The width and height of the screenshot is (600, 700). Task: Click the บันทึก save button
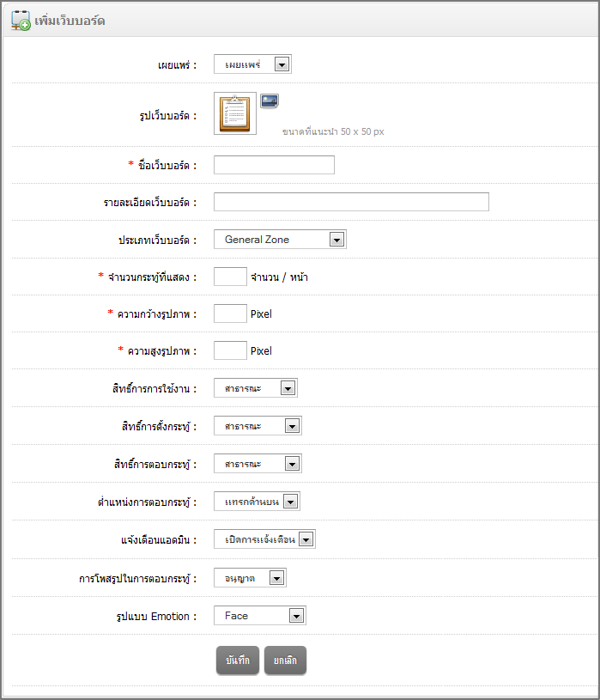(237, 660)
